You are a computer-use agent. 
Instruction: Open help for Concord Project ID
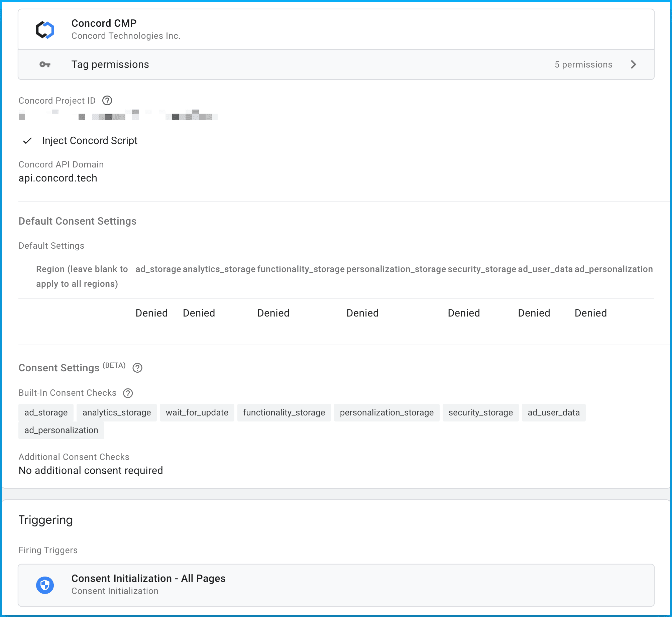pyautogui.click(x=107, y=101)
